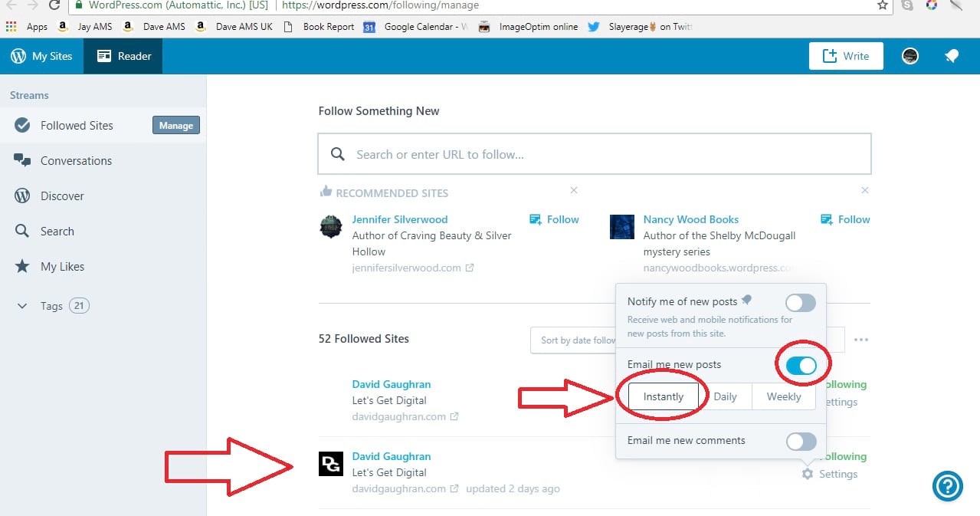Open Jay AMS bookmark
Image resolution: width=980 pixels, height=516 pixels.
pos(86,26)
